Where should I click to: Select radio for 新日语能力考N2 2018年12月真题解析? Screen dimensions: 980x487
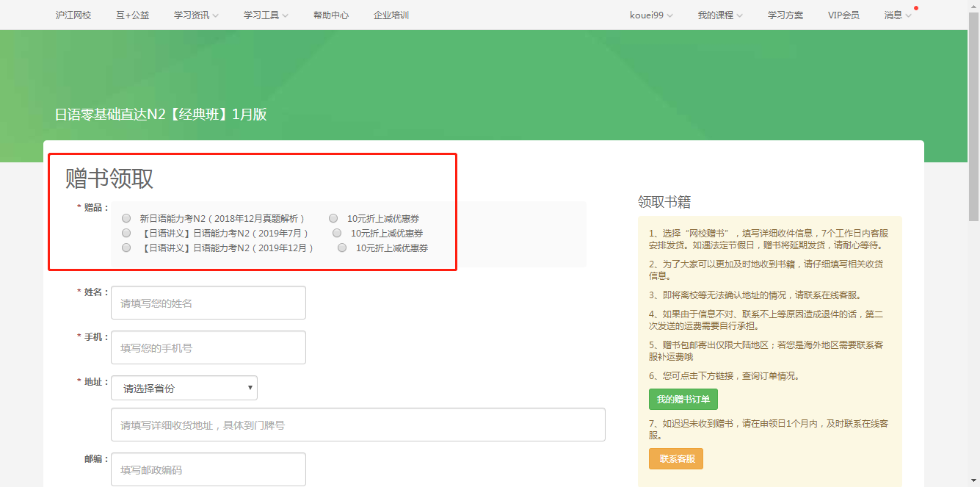tap(126, 218)
